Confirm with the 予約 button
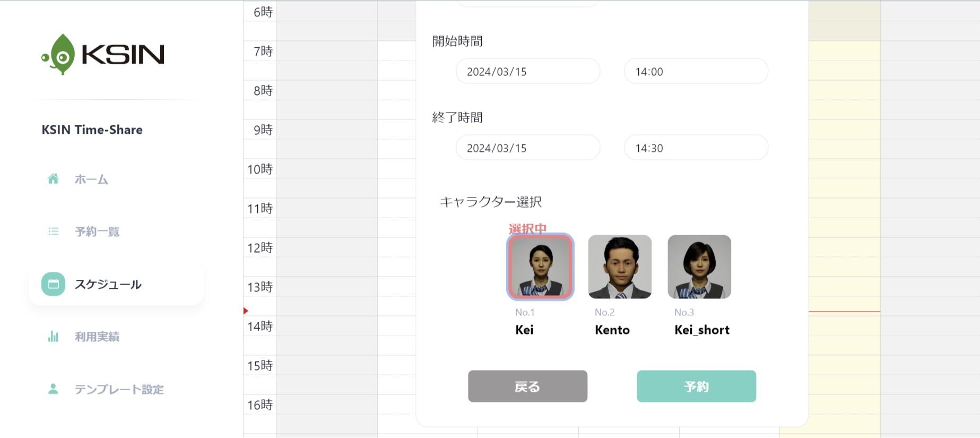980x438 pixels. pos(696,386)
